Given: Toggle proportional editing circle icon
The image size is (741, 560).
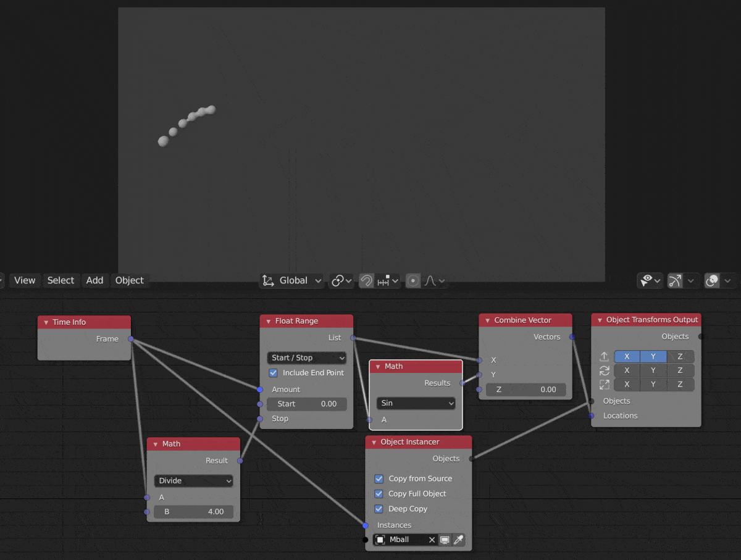Looking at the screenshot, I should coord(413,281).
